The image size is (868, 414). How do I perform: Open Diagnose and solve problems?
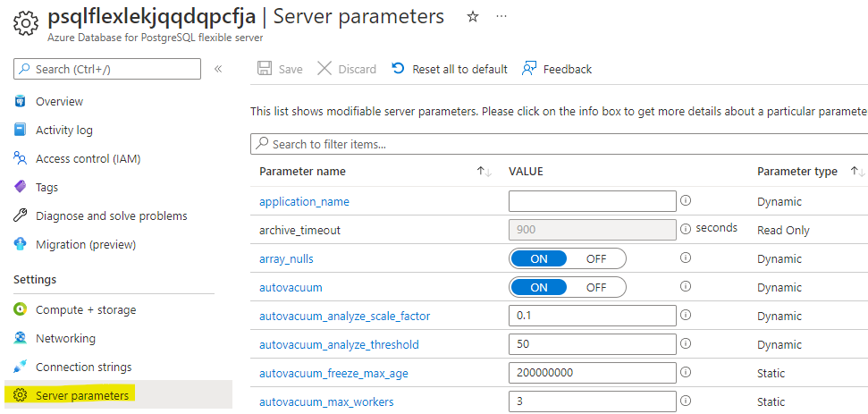pyautogui.click(x=111, y=215)
